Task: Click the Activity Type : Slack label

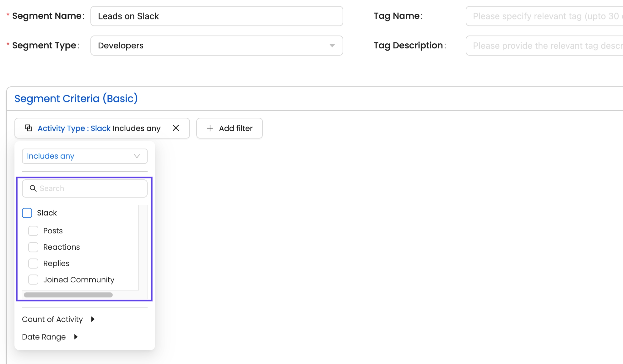Action: tap(74, 128)
